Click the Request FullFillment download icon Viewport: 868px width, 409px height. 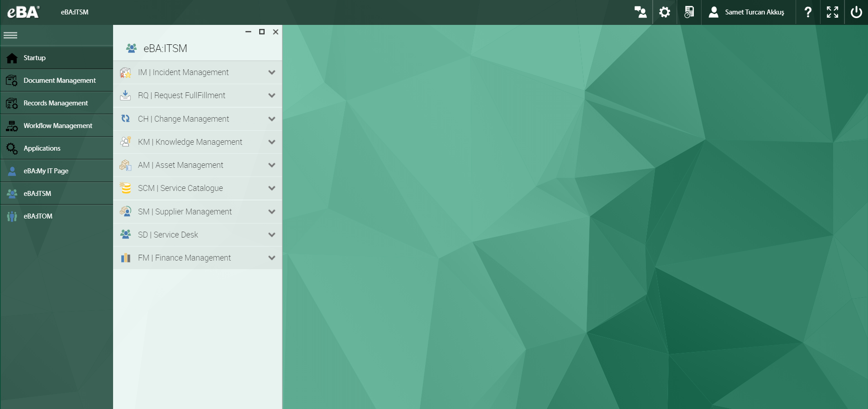(x=125, y=95)
